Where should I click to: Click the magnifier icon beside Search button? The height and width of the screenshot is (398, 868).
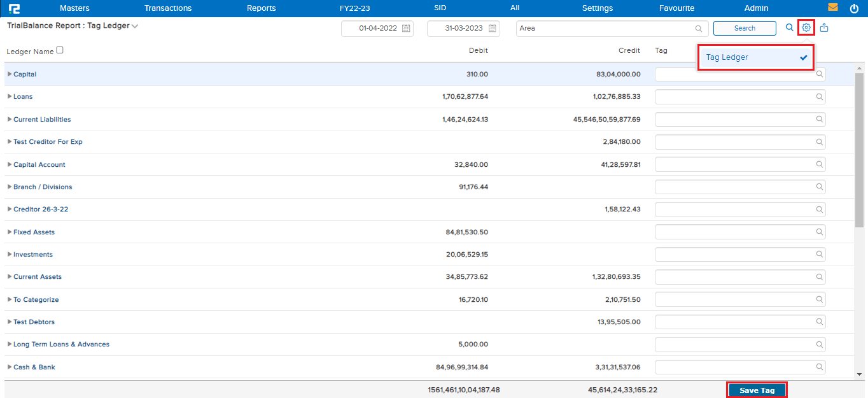(790, 28)
